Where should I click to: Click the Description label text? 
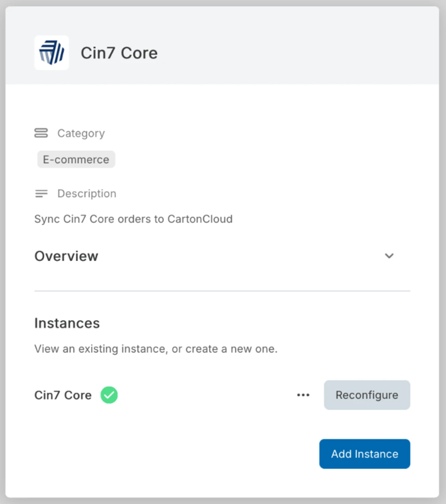tap(87, 194)
